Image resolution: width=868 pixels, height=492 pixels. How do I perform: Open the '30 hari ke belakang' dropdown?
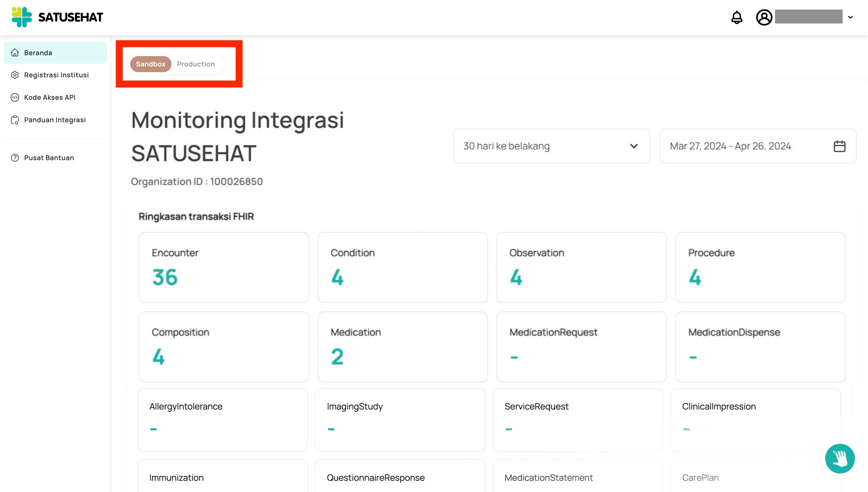(551, 146)
